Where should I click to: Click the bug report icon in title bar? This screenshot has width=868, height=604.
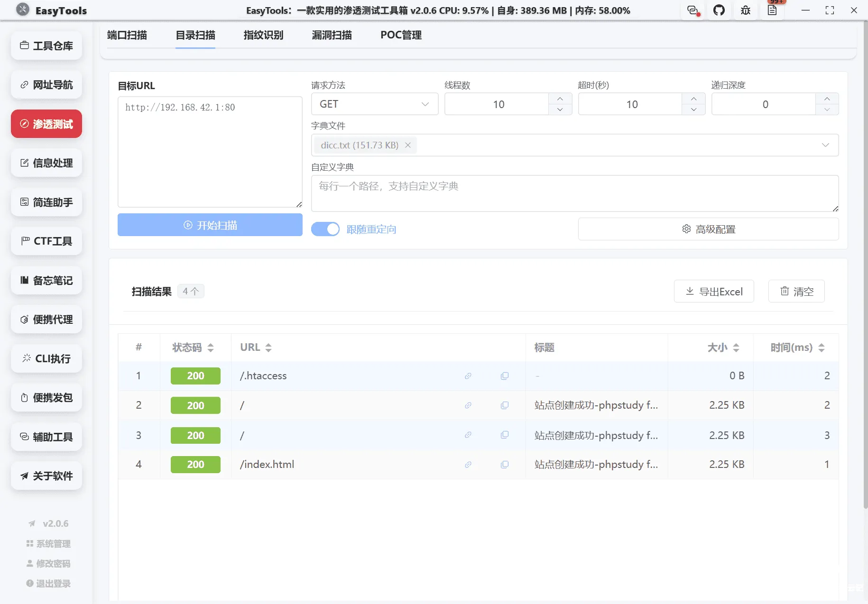(745, 10)
